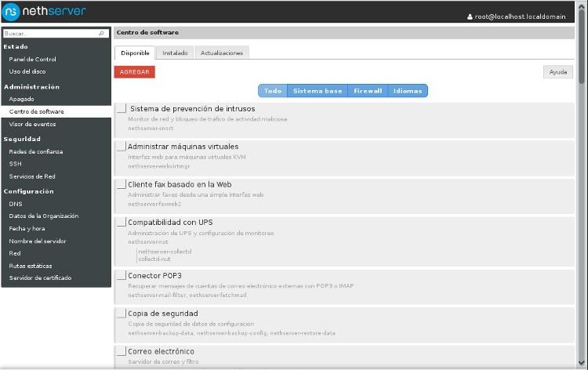Viewport: 588px width, 370px height.
Task: Filter by Todo category
Action: (273, 91)
